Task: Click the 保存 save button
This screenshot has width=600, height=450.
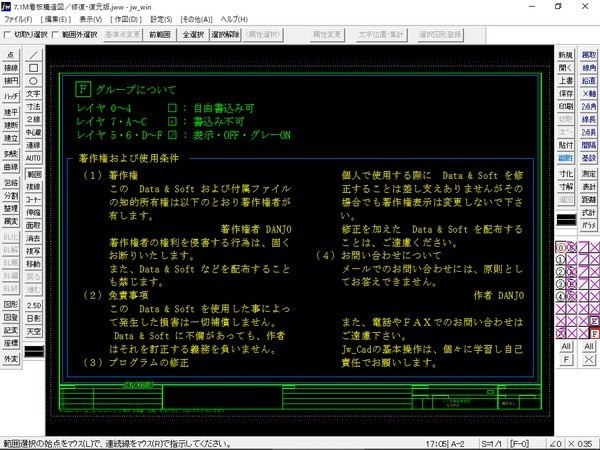Action: point(566,94)
